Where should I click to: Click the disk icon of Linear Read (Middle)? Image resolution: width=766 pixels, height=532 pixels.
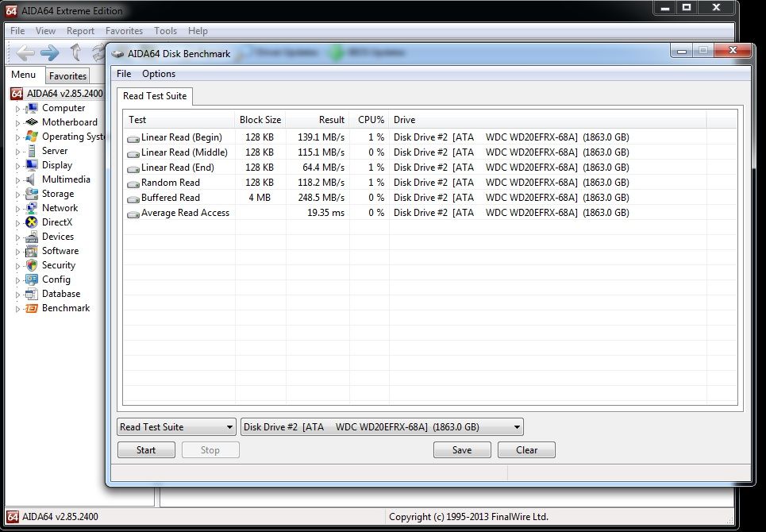coord(133,153)
